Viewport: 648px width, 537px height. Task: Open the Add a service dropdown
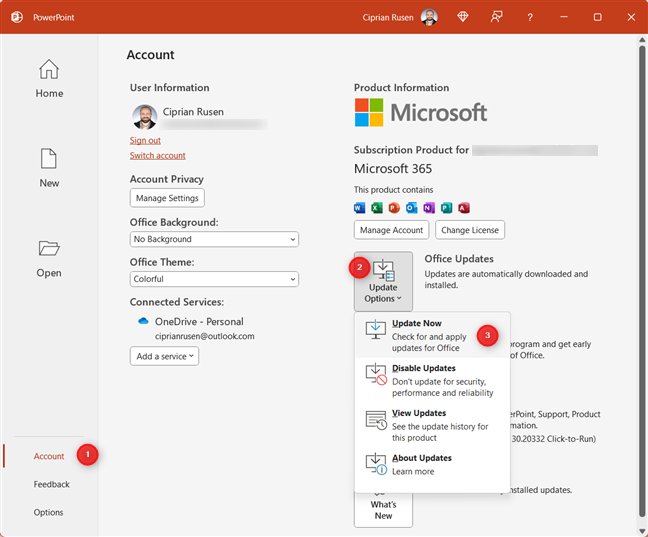(164, 356)
